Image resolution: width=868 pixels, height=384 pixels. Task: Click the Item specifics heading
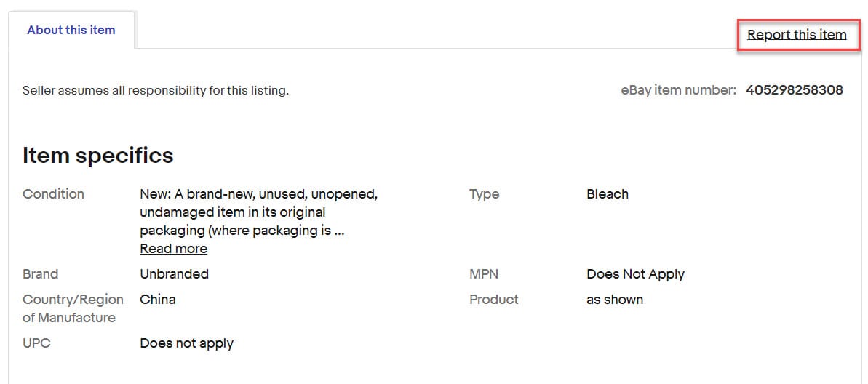pos(98,155)
